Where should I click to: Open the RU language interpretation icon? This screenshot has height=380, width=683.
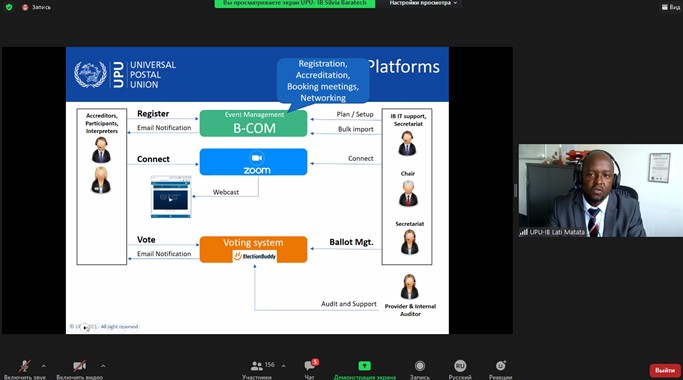coord(460,366)
